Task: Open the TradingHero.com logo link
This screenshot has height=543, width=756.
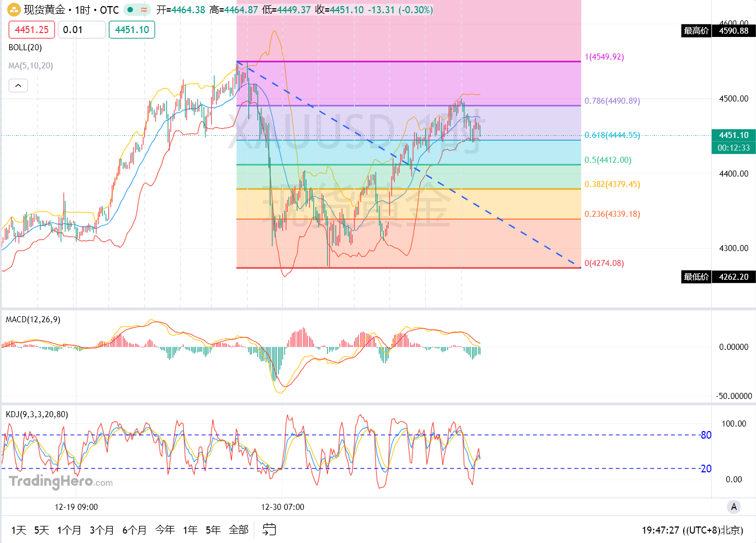Action: 61,482
